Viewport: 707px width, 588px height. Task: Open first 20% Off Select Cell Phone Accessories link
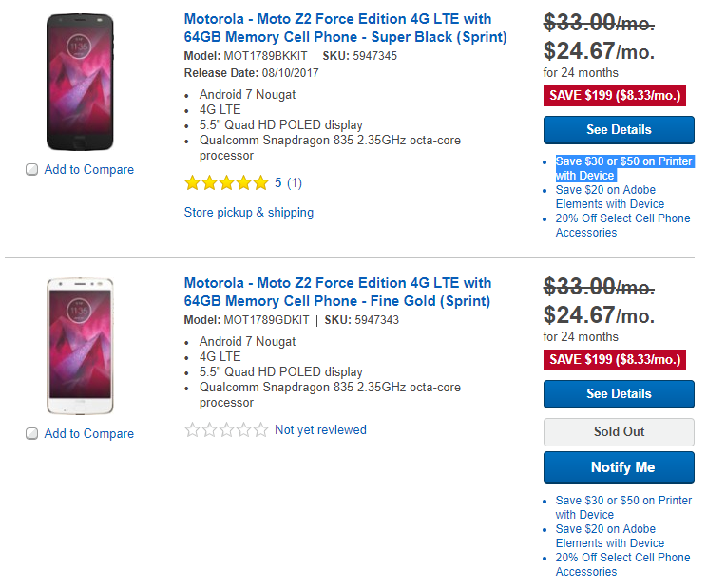(x=622, y=225)
